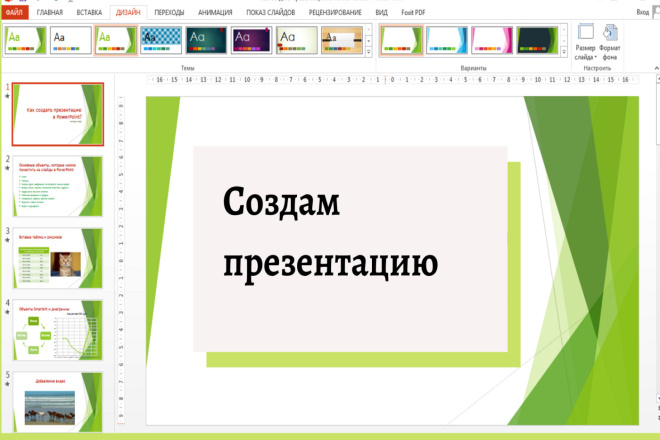Click the Вход sign-in link
Screen dimensions: 660x440
(642, 12)
